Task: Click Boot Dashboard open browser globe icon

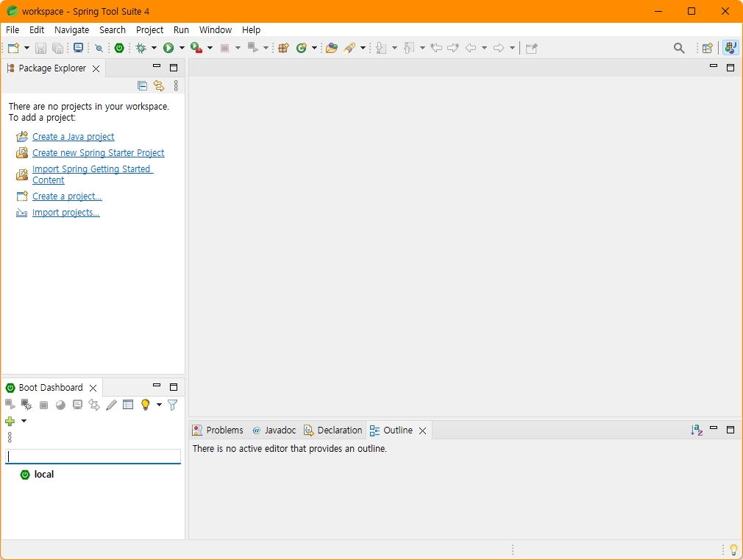Action: pos(60,405)
